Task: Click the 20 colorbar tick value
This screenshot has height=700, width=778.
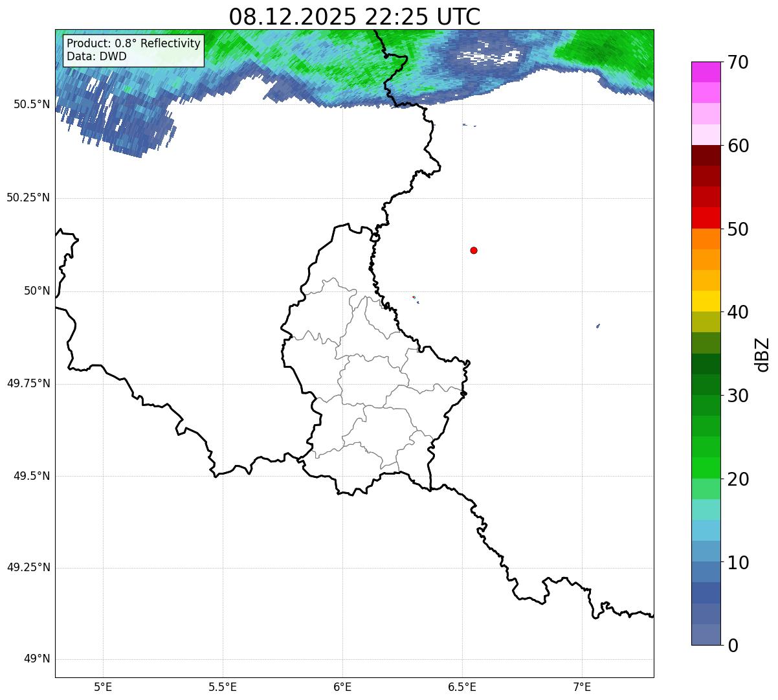Action: pyautogui.click(x=738, y=479)
